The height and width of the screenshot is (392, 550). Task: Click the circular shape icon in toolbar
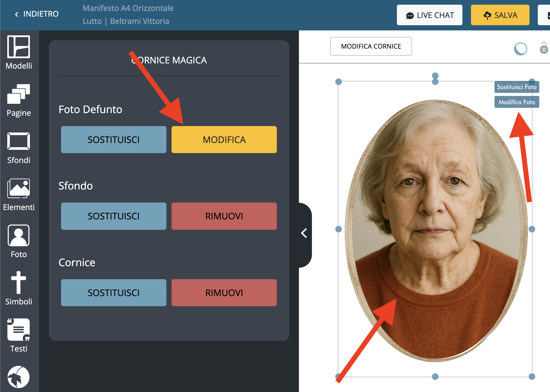pyautogui.click(x=520, y=49)
